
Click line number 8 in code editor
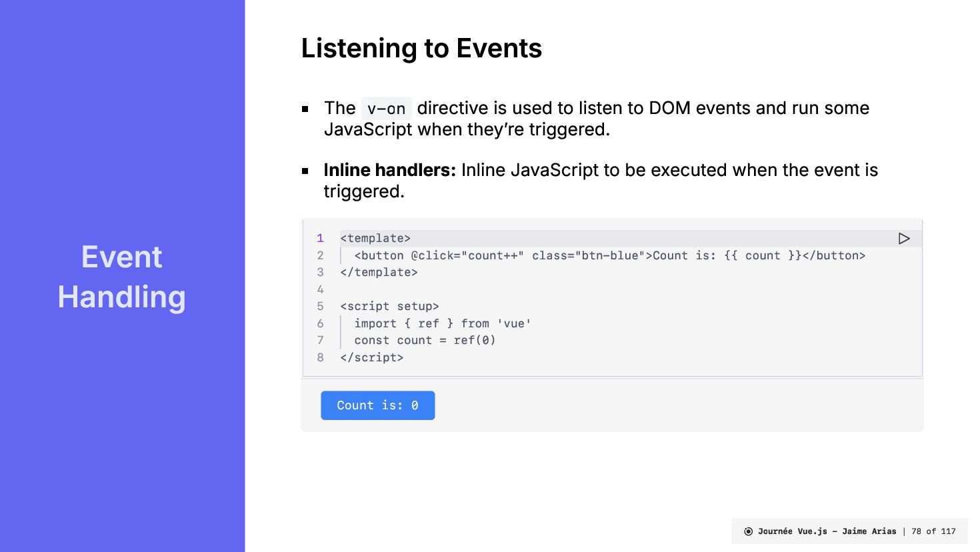[320, 357]
